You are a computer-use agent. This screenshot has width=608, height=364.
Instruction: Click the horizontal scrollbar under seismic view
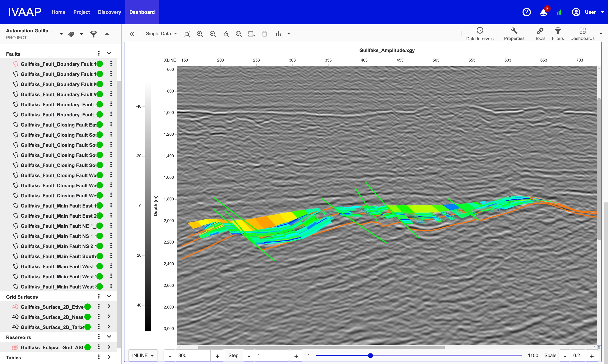pos(321,347)
